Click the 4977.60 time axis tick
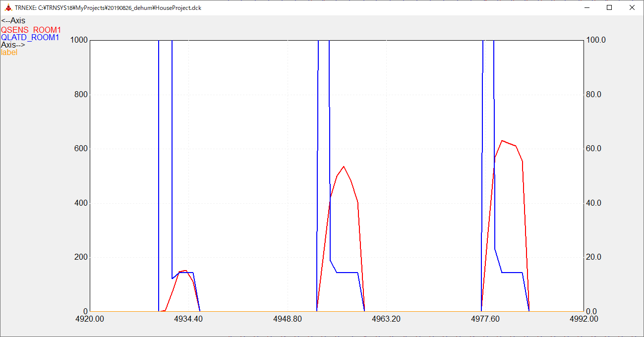The image size is (644, 337). point(485,319)
